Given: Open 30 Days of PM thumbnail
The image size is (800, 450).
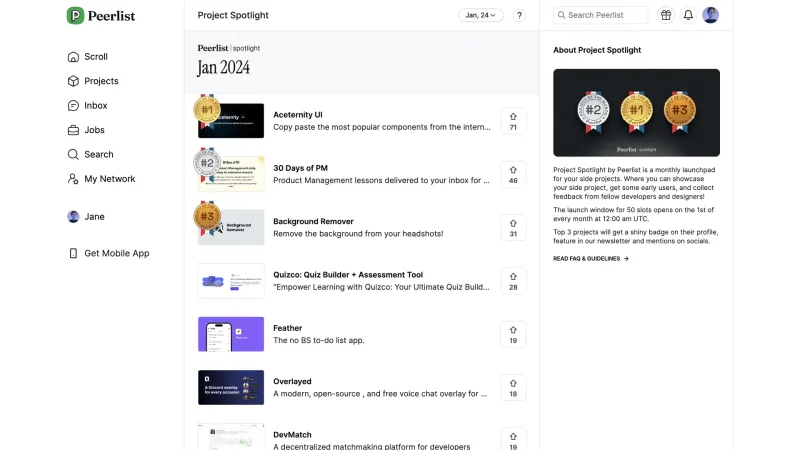Looking at the screenshot, I should pyautogui.click(x=231, y=174).
